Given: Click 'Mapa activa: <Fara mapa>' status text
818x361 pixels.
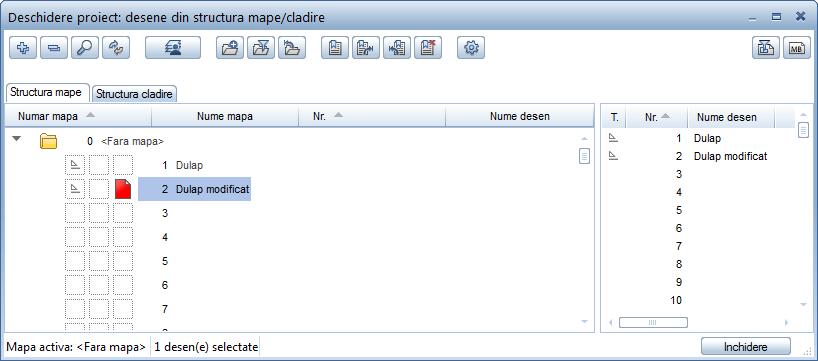Looking at the screenshot, I should [76, 347].
